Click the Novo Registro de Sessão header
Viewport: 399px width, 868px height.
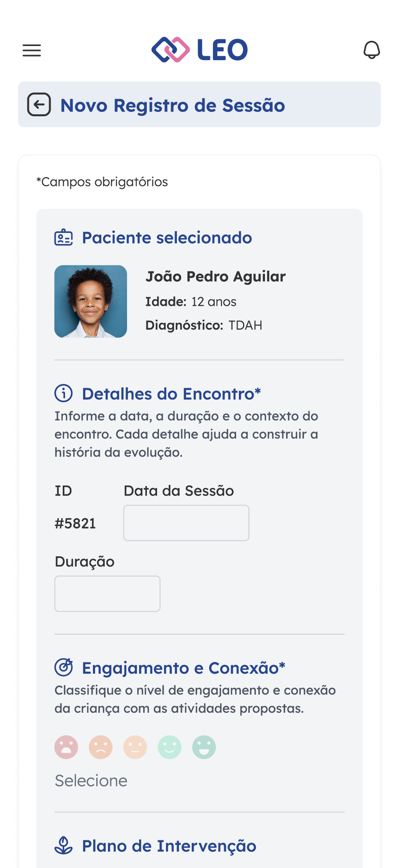(x=173, y=105)
